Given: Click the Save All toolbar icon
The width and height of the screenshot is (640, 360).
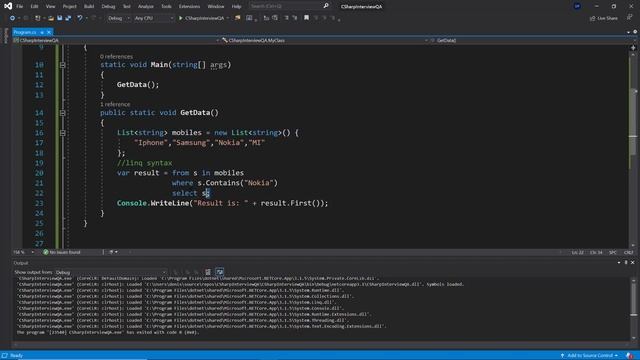Looking at the screenshot, I should [x=68, y=18].
